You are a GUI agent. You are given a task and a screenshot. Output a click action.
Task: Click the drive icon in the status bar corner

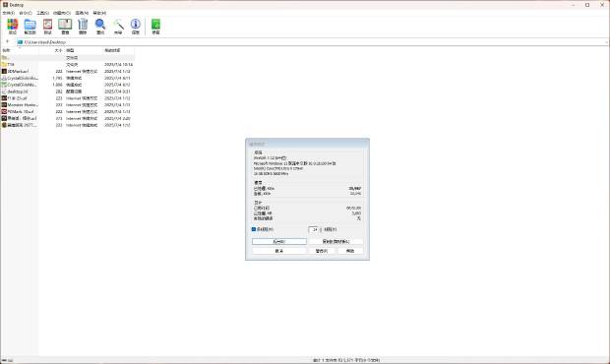4,360
